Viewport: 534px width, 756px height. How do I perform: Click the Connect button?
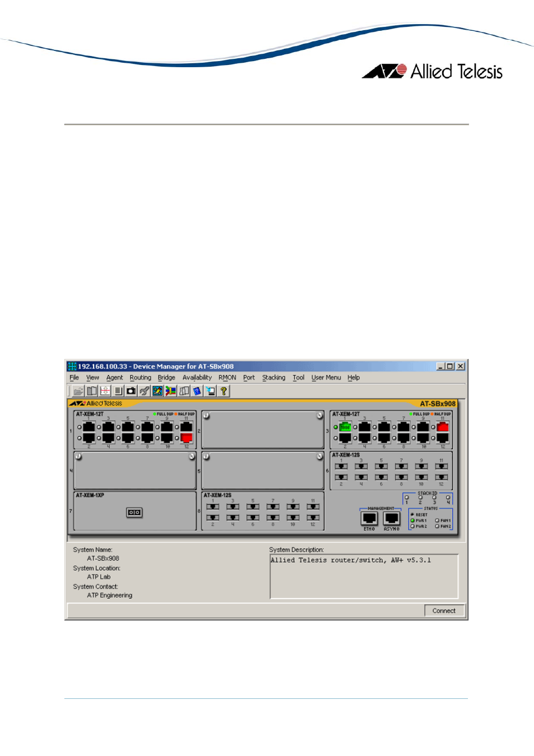[x=444, y=610]
